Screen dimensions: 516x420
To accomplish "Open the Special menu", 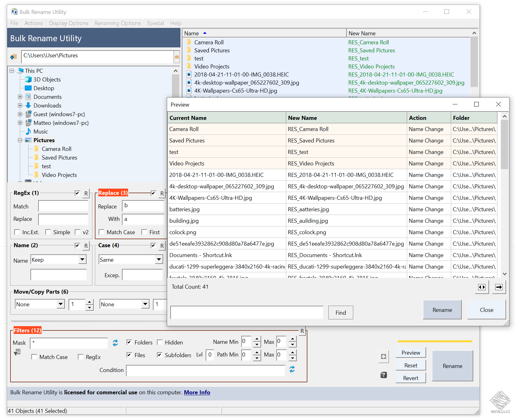I will point(155,23).
